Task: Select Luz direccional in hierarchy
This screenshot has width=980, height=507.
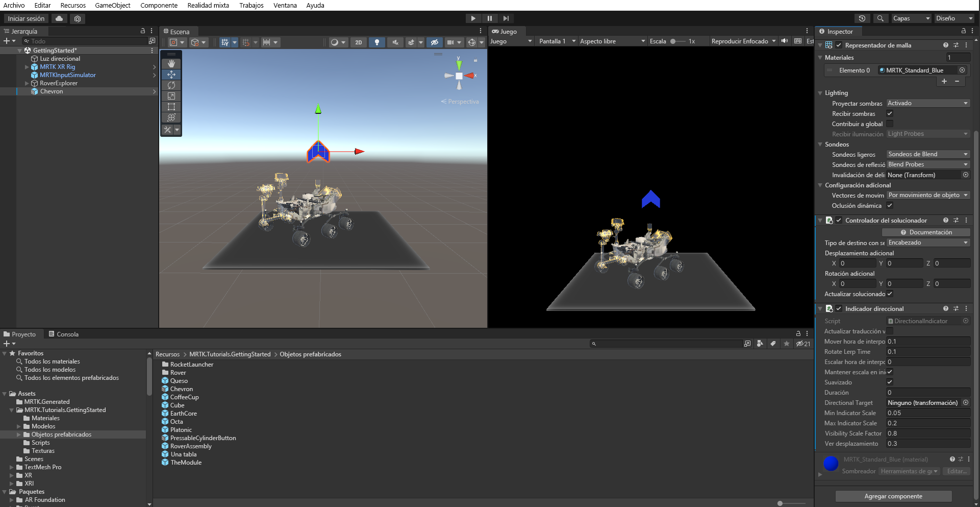Action: [x=60, y=59]
